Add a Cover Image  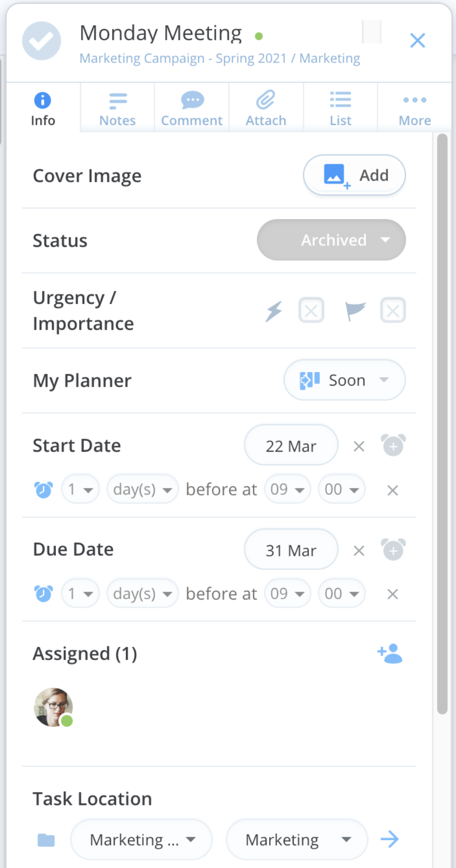(x=354, y=175)
